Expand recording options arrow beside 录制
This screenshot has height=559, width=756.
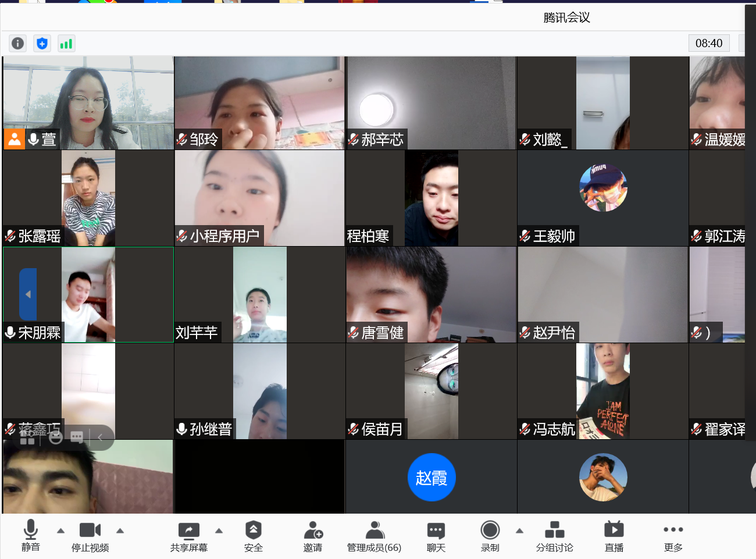coord(519,530)
